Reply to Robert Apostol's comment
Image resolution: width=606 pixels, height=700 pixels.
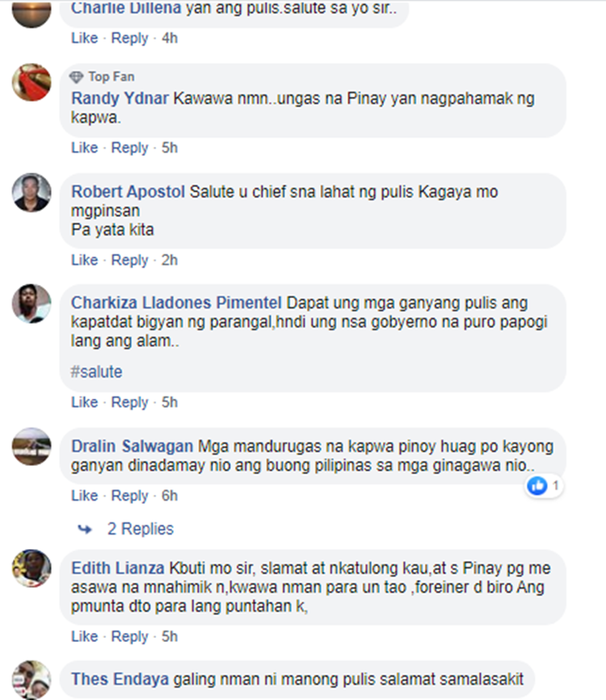click(x=129, y=260)
